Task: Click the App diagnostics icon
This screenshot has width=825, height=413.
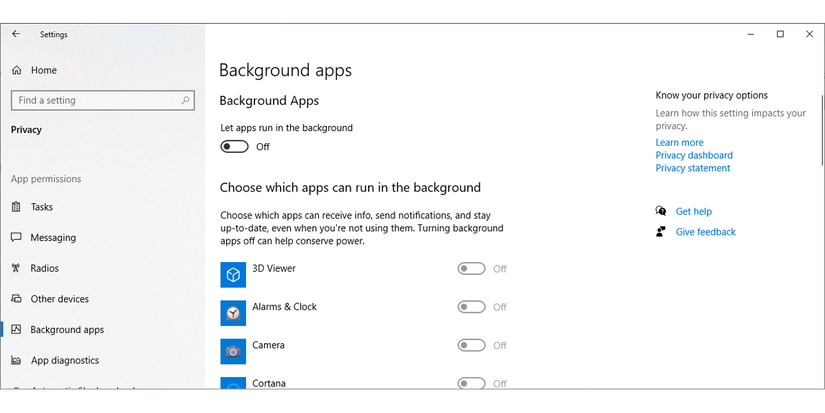Action: coord(16,360)
